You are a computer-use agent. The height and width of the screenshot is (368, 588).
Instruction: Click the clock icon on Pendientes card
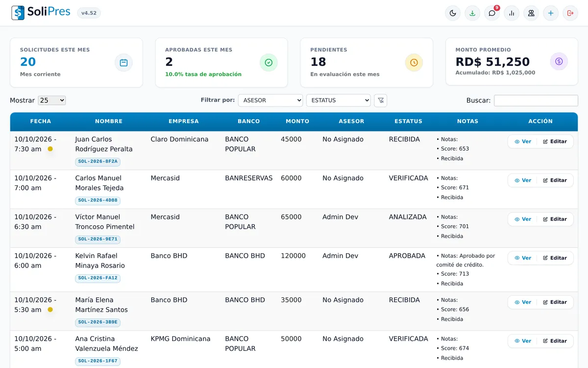click(414, 62)
